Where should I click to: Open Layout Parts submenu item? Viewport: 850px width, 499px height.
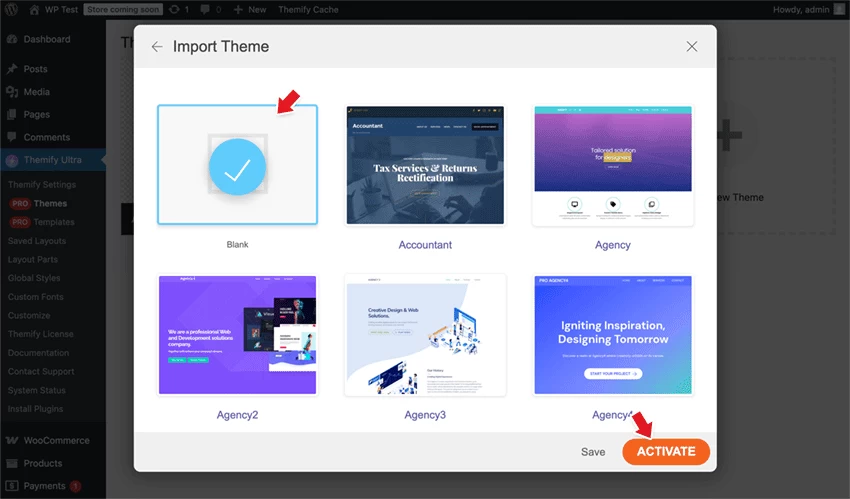coord(33,259)
